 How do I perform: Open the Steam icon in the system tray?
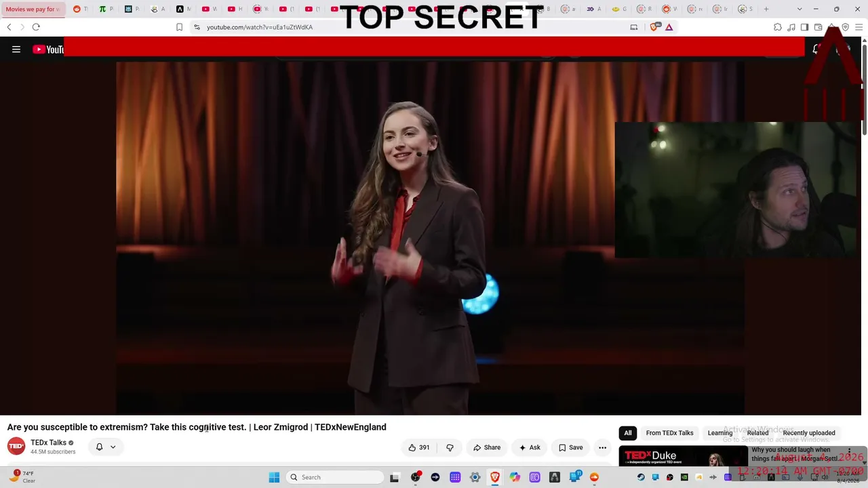(641, 477)
